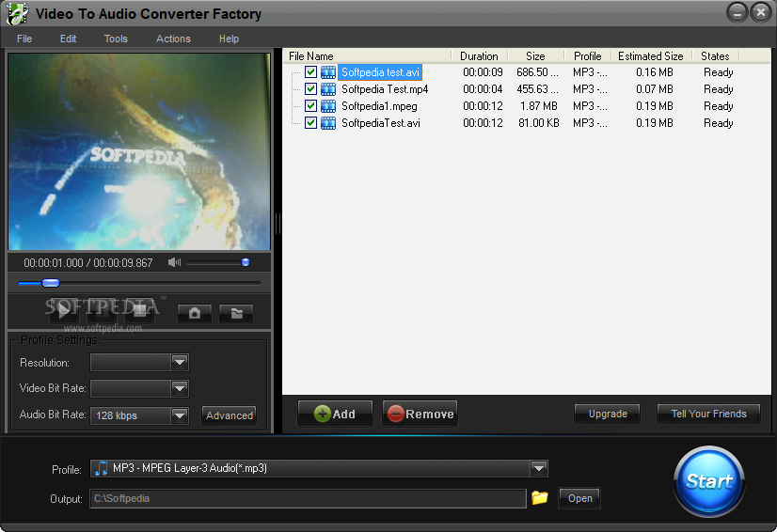Browse output folder with yellow folder icon

(x=540, y=497)
